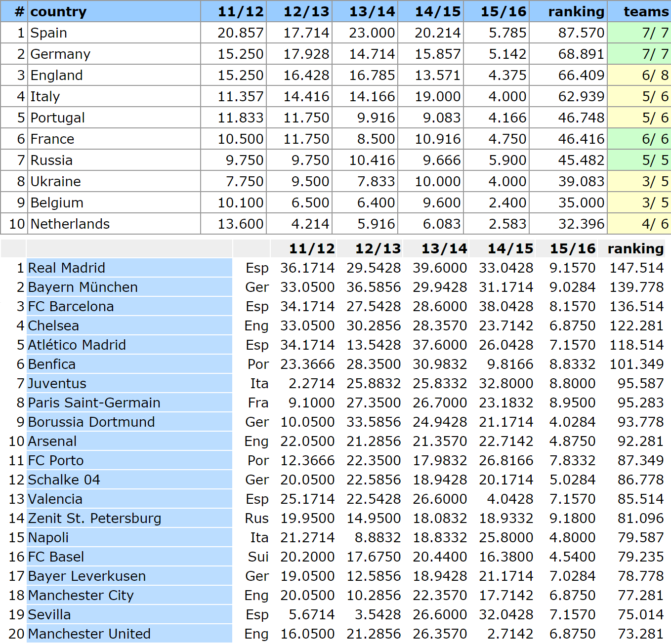
Task: Click the club table 11/12 header
Action: [312, 248]
